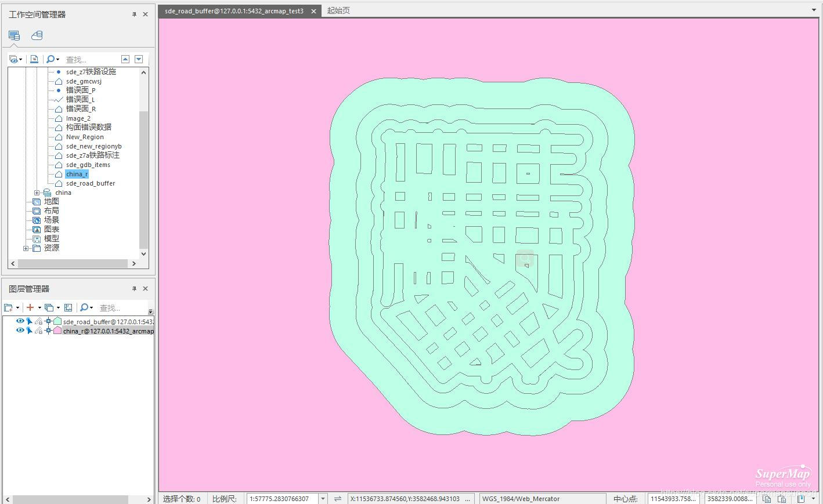Image resolution: width=823 pixels, height=504 pixels.
Task: Click the region symbol icon of sde_road_buffer layer
Action: (x=57, y=321)
